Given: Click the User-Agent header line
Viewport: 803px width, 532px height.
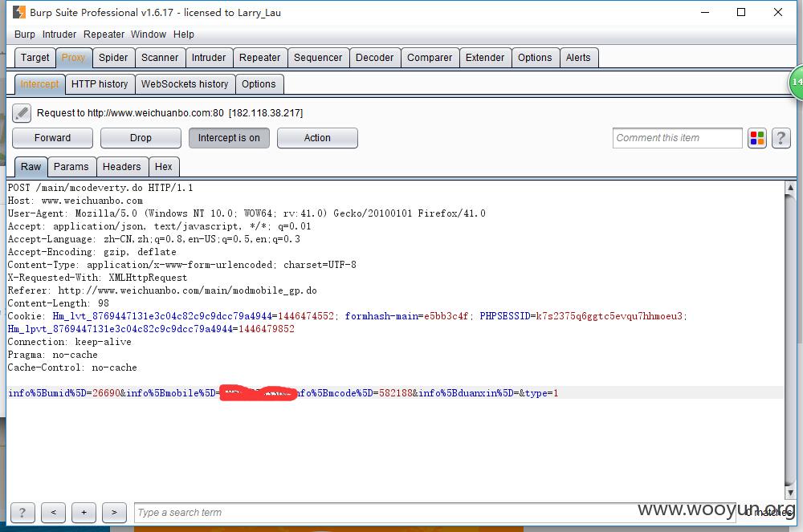Looking at the screenshot, I should [x=247, y=213].
